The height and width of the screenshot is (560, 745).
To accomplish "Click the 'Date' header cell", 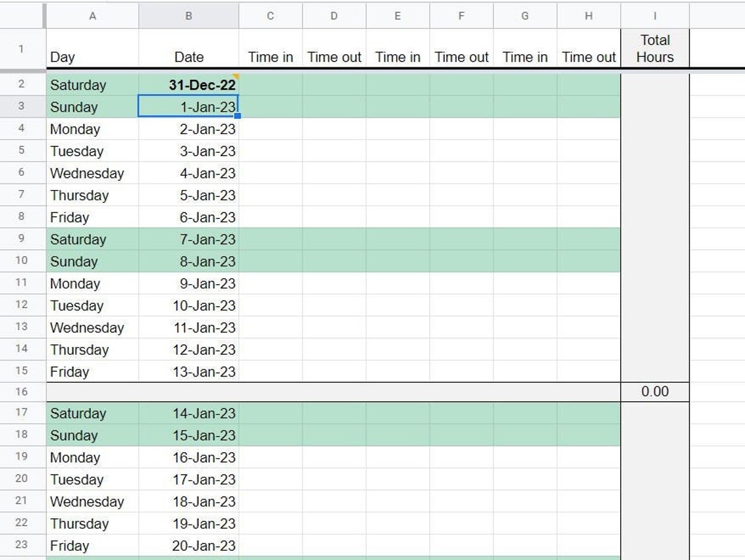I will [x=189, y=48].
